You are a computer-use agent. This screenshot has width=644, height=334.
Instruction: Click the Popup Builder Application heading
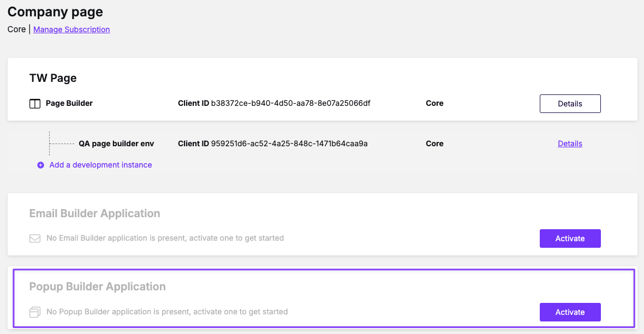click(97, 287)
